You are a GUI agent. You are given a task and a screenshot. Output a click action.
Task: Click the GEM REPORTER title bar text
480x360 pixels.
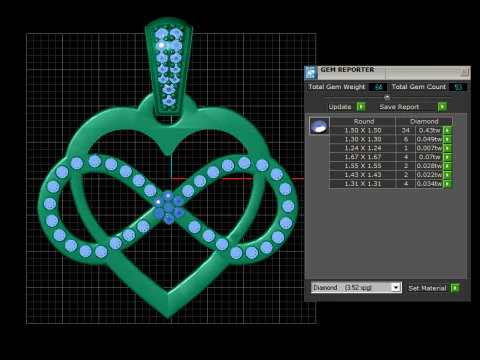click(347, 70)
